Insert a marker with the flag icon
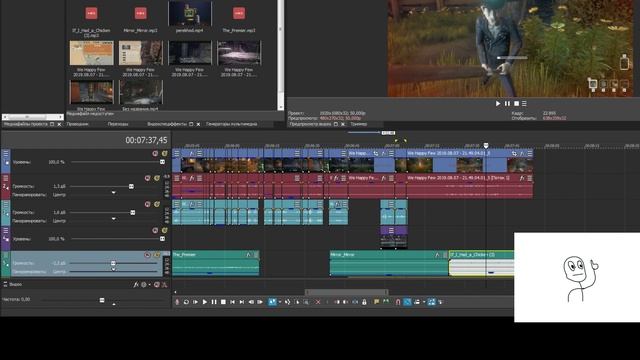640x360 pixels. click(x=376, y=302)
